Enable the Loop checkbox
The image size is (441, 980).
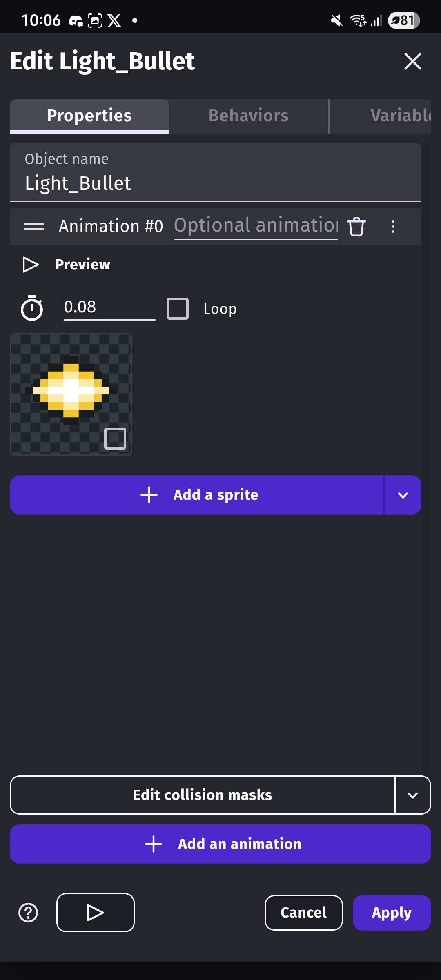point(178,309)
